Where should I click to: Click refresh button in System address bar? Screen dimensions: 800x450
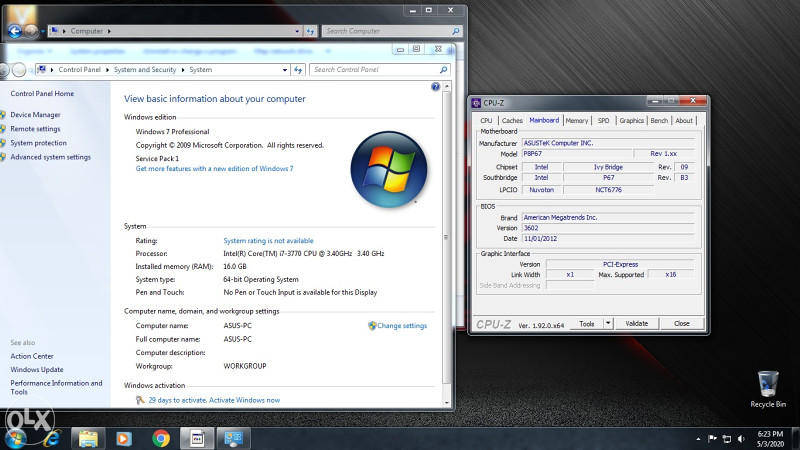298,70
